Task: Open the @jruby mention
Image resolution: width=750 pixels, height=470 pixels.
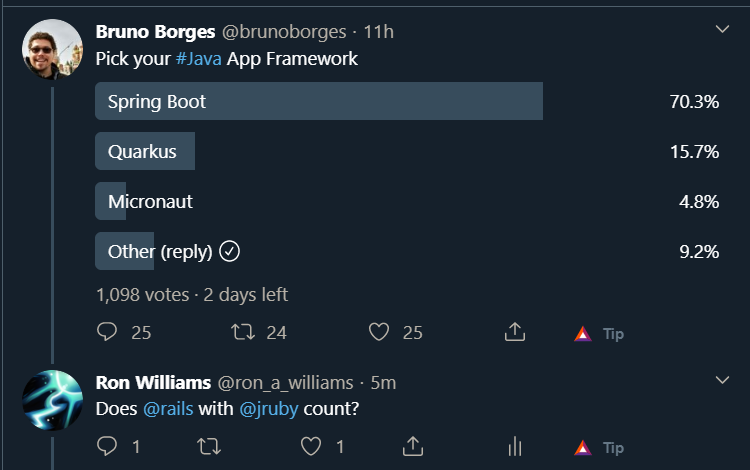Action: (268, 409)
